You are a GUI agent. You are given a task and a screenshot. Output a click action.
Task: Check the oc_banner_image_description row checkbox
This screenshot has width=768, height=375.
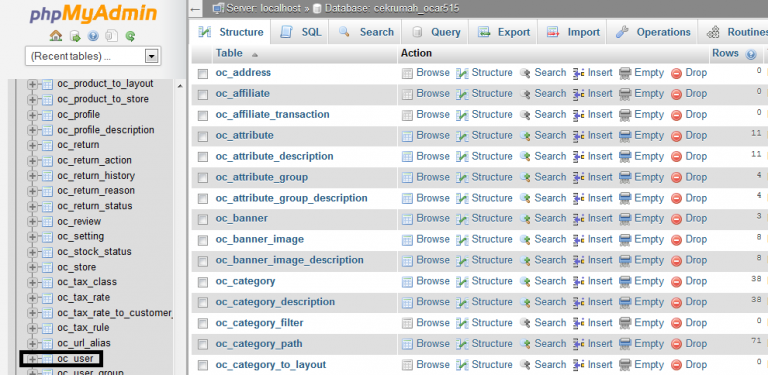[x=203, y=261]
